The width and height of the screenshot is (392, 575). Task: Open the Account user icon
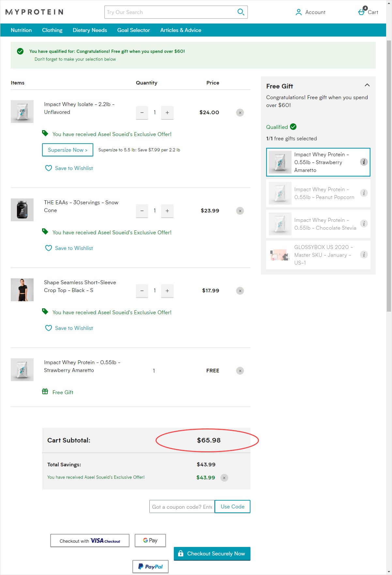(298, 12)
